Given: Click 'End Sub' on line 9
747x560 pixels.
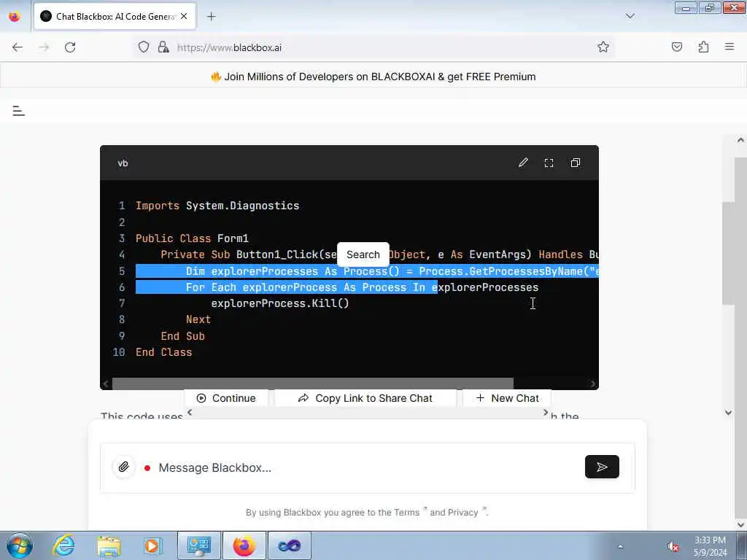Looking at the screenshot, I should pyautogui.click(x=182, y=335).
